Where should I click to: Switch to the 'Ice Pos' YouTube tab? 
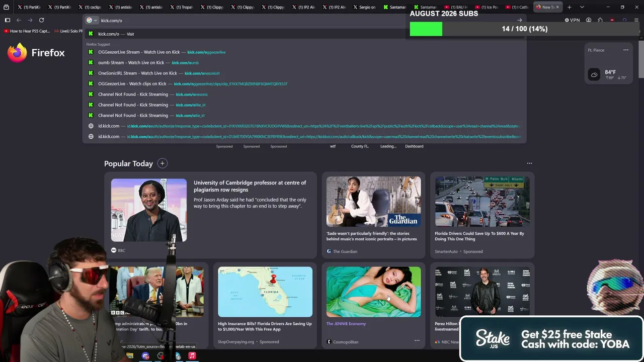point(487,7)
